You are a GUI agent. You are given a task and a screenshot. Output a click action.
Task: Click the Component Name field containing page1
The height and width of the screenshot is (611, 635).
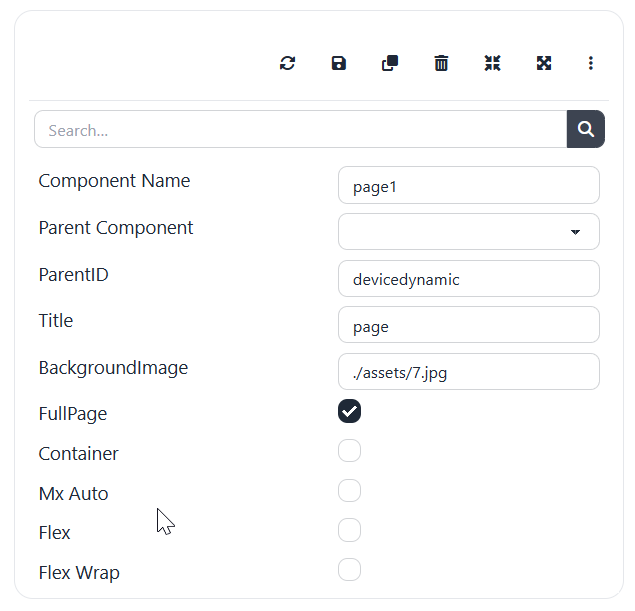click(x=469, y=185)
